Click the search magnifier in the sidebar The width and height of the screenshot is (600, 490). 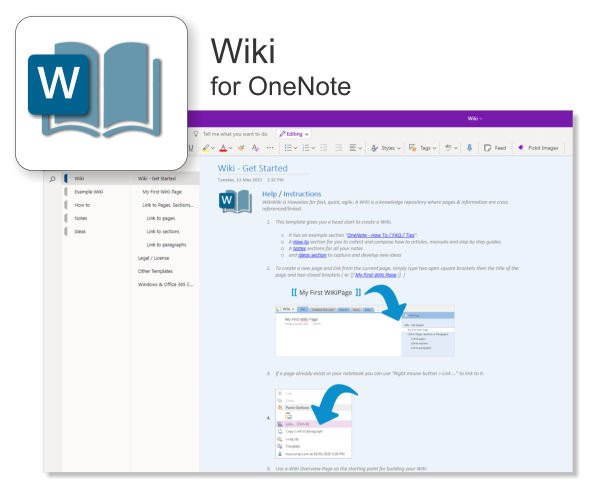click(52, 179)
